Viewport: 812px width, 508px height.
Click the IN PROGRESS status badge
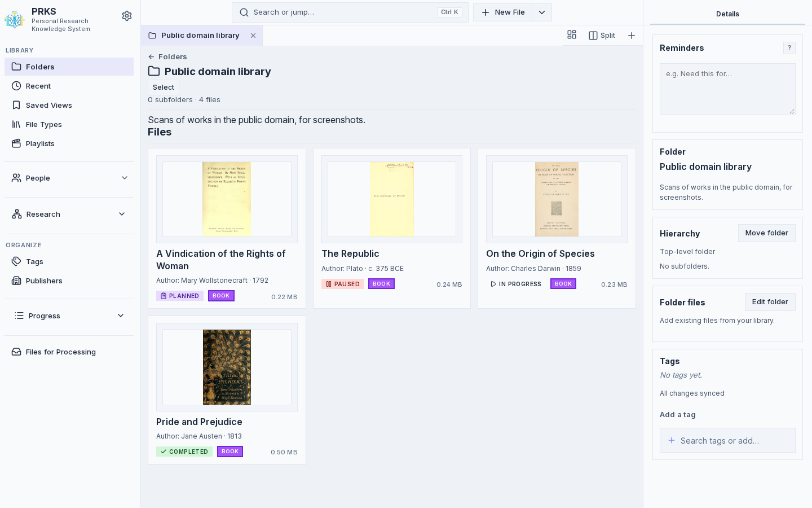coord(516,284)
